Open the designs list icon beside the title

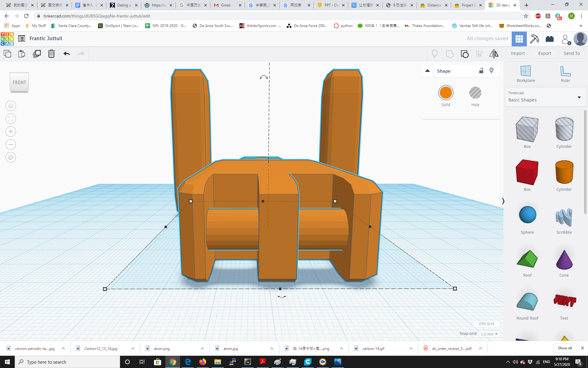(x=21, y=39)
